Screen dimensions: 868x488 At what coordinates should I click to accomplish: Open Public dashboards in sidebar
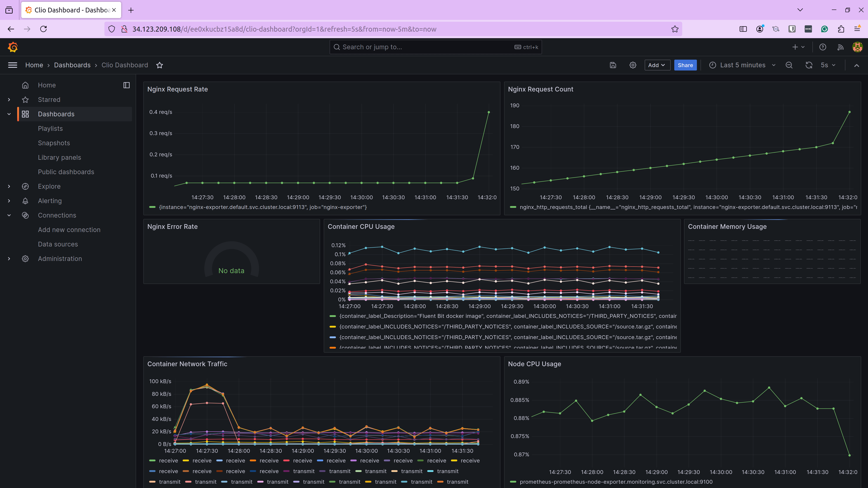pos(66,172)
